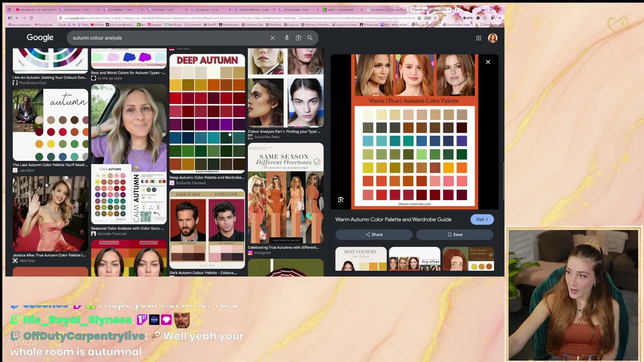Share the Warm Autumn palette image
This screenshot has width=644, height=362.
374,234
